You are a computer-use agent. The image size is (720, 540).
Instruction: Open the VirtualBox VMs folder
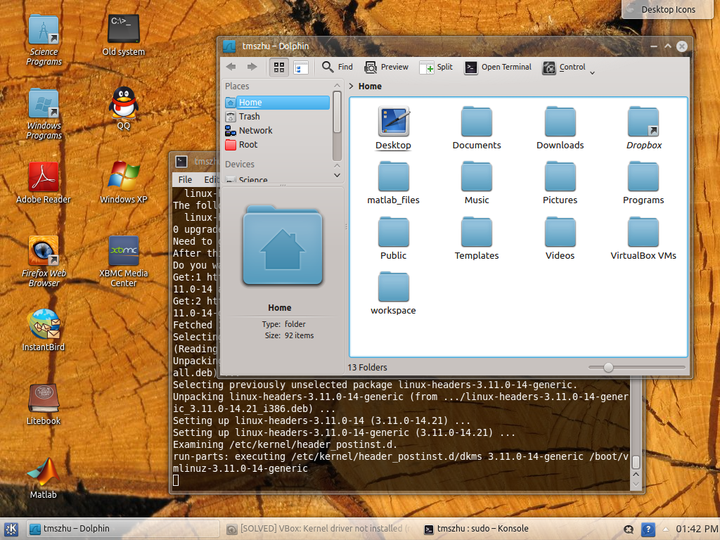point(643,238)
